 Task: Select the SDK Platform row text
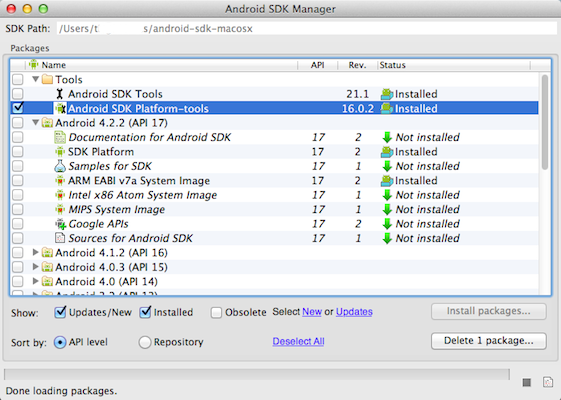[x=101, y=152]
